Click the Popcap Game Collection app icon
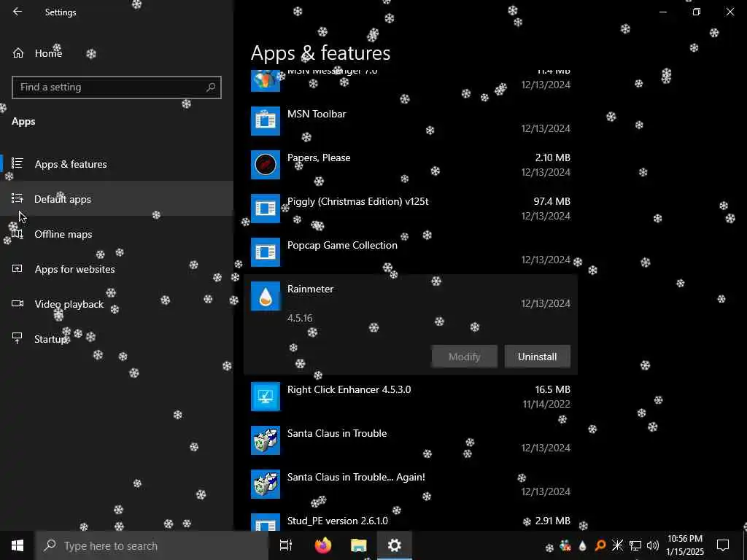Screen dimensions: 747x560 266,252
